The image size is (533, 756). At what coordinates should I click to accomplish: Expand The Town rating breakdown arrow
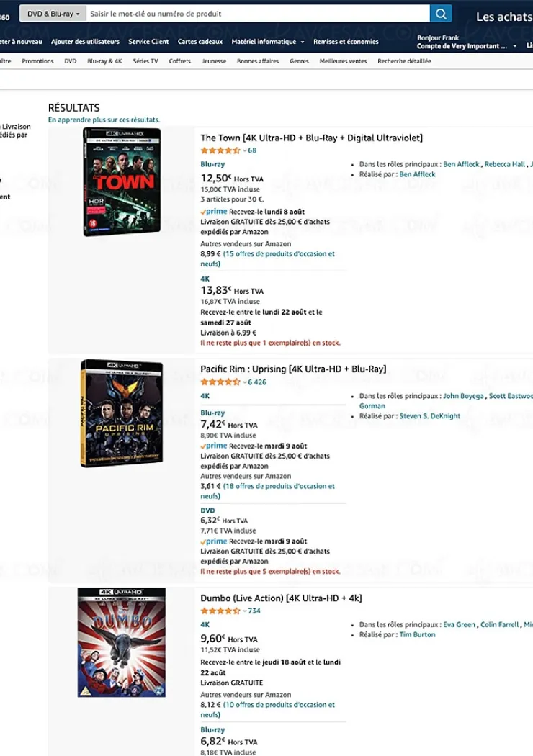click(x=245, y=150)
